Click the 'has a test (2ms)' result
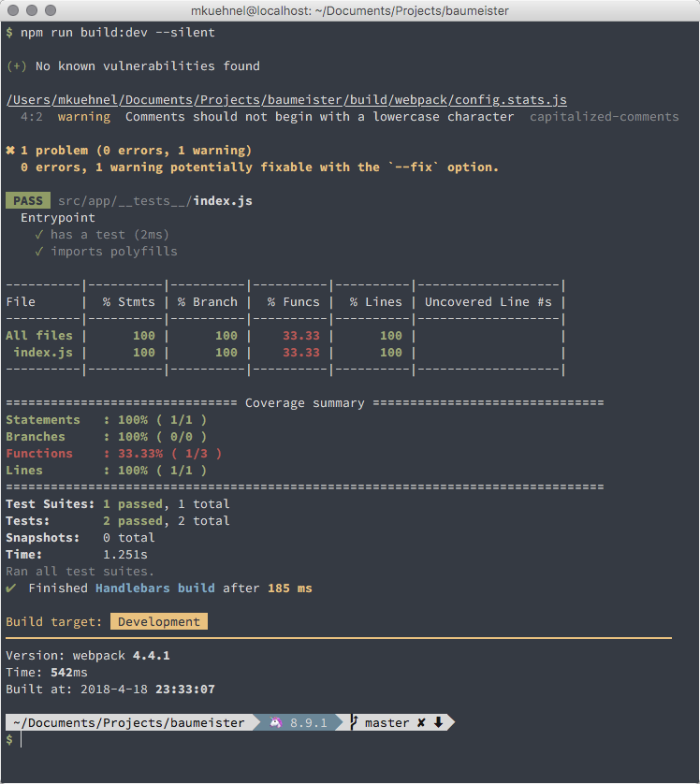Screen dimensions: 700x784 coord(110,235)
